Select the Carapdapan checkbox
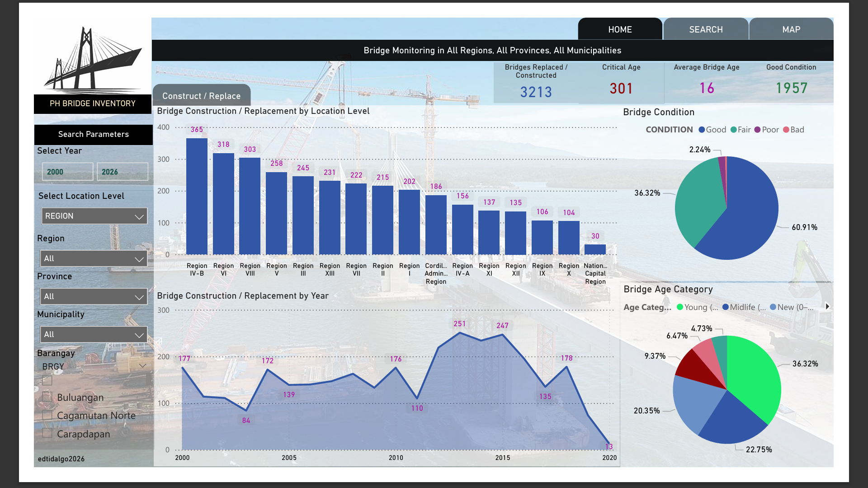Image resolution: width=868 pixels, height=488 pixels. point(47,432)
